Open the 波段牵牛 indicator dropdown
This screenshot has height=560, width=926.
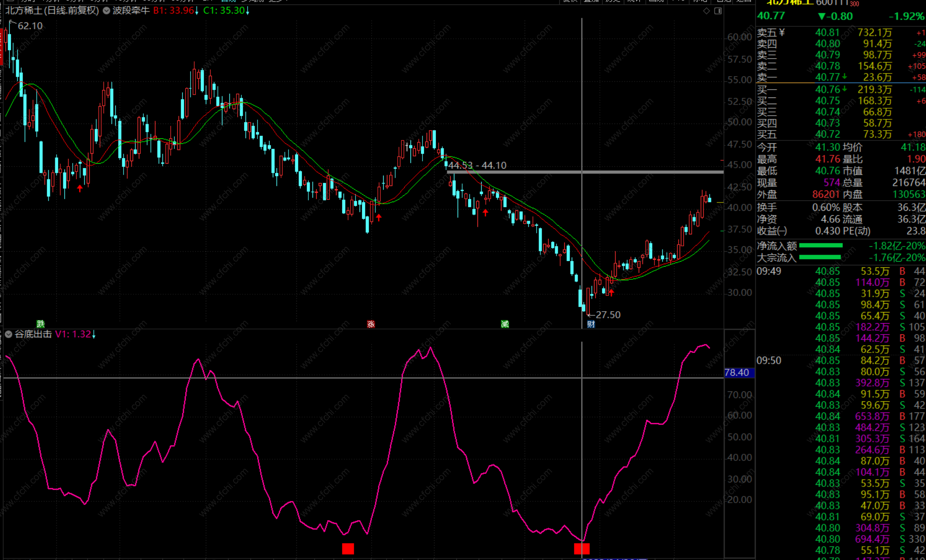click(x=106, y=11)
